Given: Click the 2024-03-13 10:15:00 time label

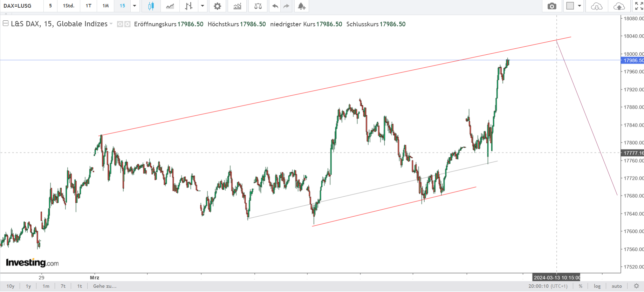Looking at the screenshot, I should click(x=557, y=278).
